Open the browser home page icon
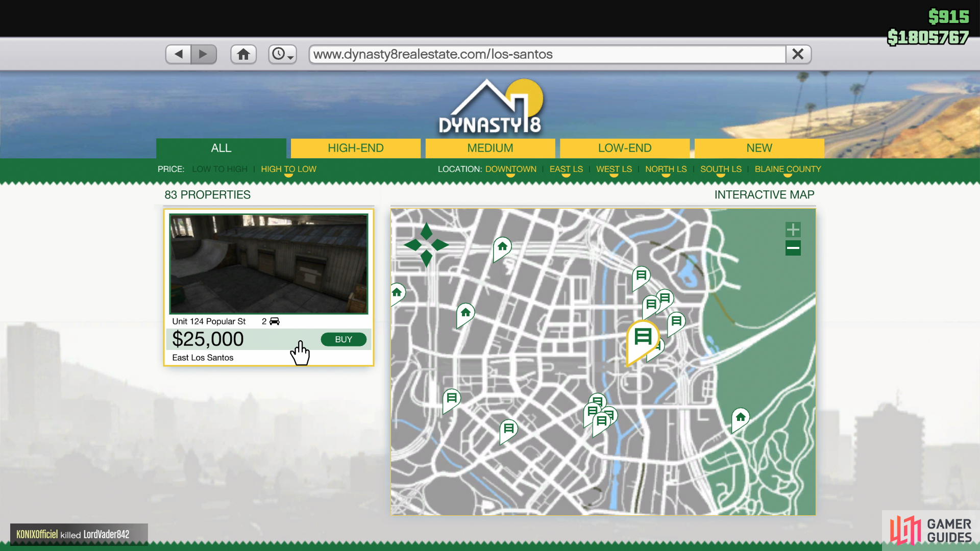 point(243,54)
